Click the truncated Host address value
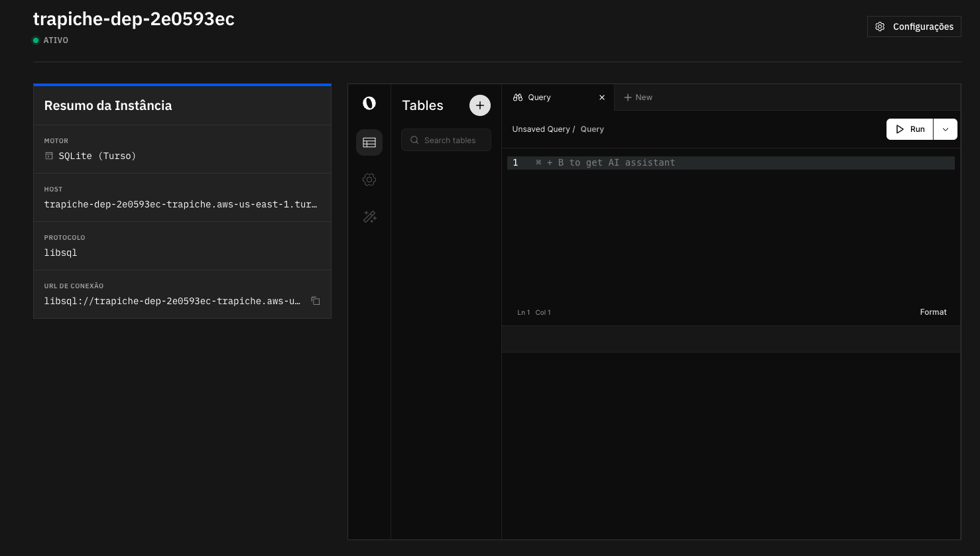The image size is (980, 556). pos(180,204)
